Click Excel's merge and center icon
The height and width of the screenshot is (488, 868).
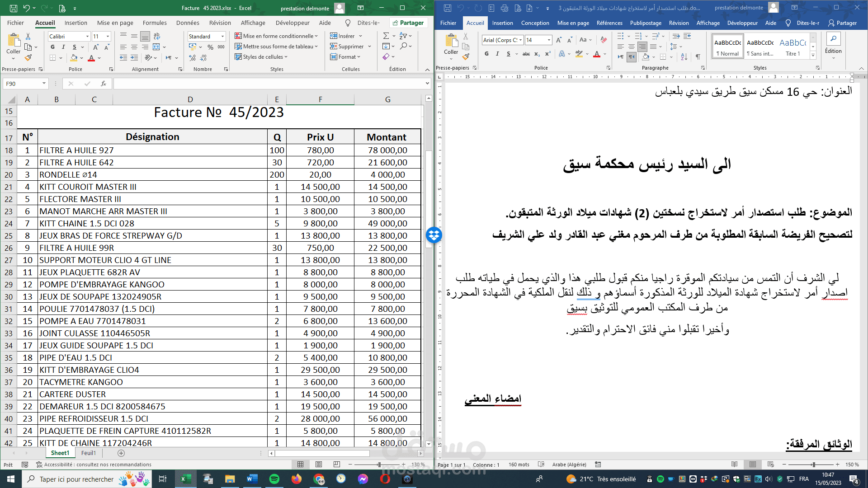click(156, 47)
